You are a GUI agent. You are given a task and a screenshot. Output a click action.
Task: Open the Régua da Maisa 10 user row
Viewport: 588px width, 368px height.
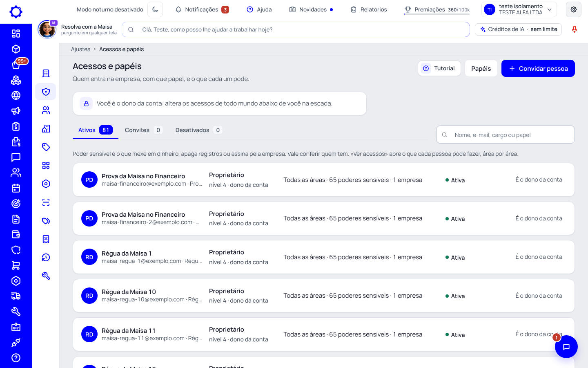(x=323, y=296)
